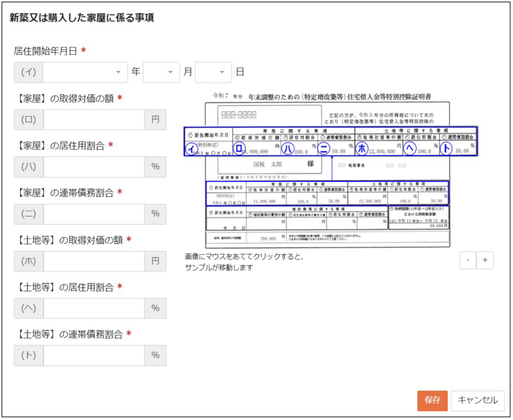Viewport: 513px width, 420px height.
Task: Zoom out sample image with minus button
Action: tap(468, 260)
